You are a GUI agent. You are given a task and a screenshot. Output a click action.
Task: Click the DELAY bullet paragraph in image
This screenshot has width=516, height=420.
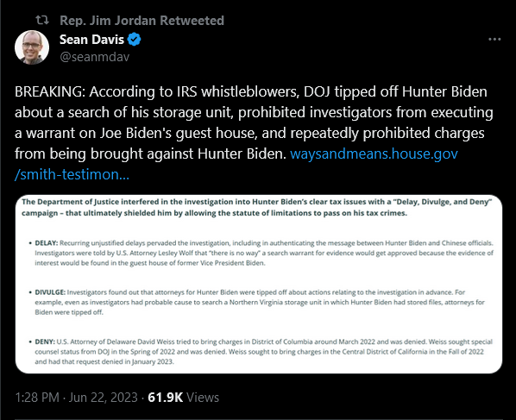click(264, 253)
